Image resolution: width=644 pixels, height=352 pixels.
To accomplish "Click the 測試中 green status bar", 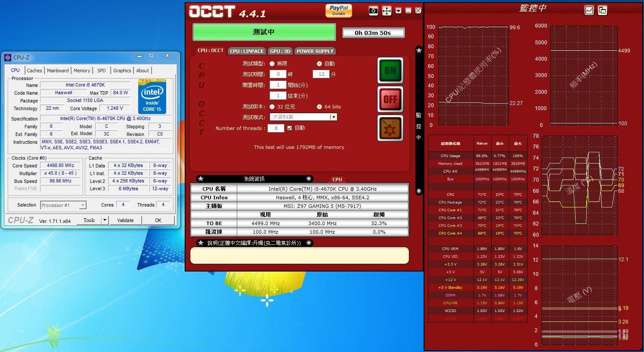I will [264, 32].
